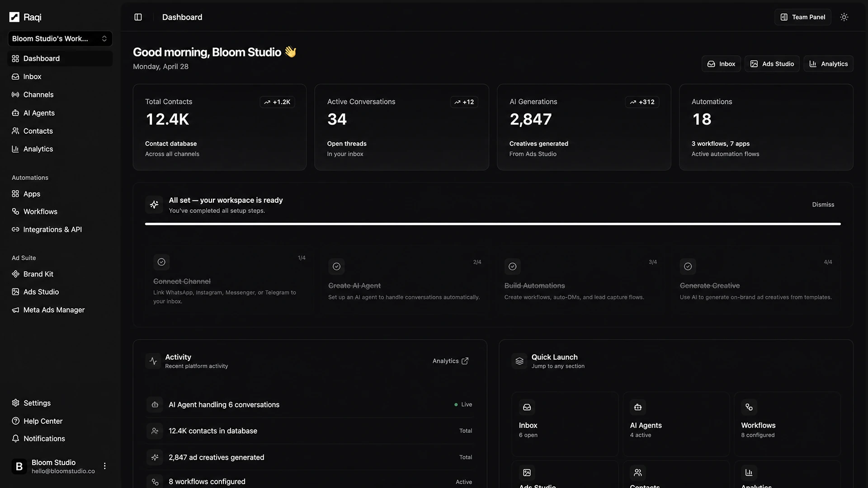Open Meta Ads Manager
The width and height of the screenshot is (868, 488).
[60, 310]
